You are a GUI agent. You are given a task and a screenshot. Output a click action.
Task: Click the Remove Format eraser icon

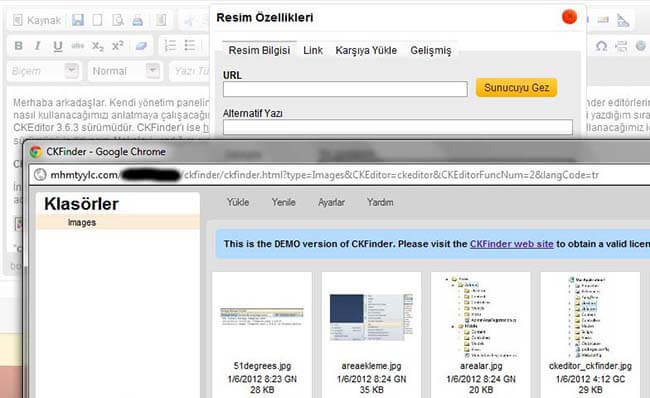click(x=141, y=46)
